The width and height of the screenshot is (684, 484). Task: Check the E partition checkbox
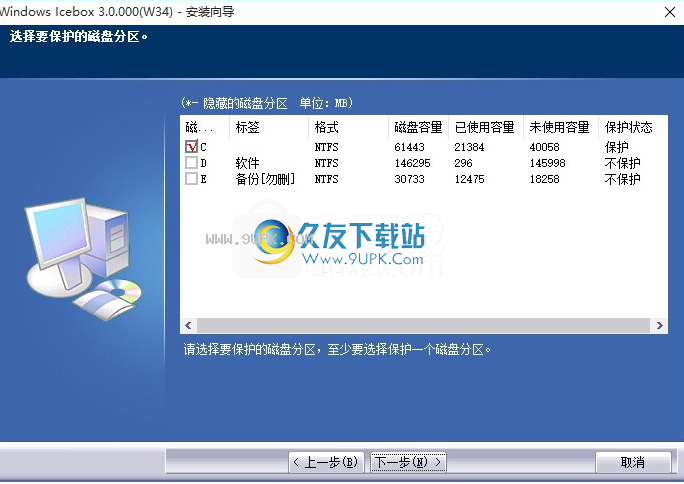191,178
